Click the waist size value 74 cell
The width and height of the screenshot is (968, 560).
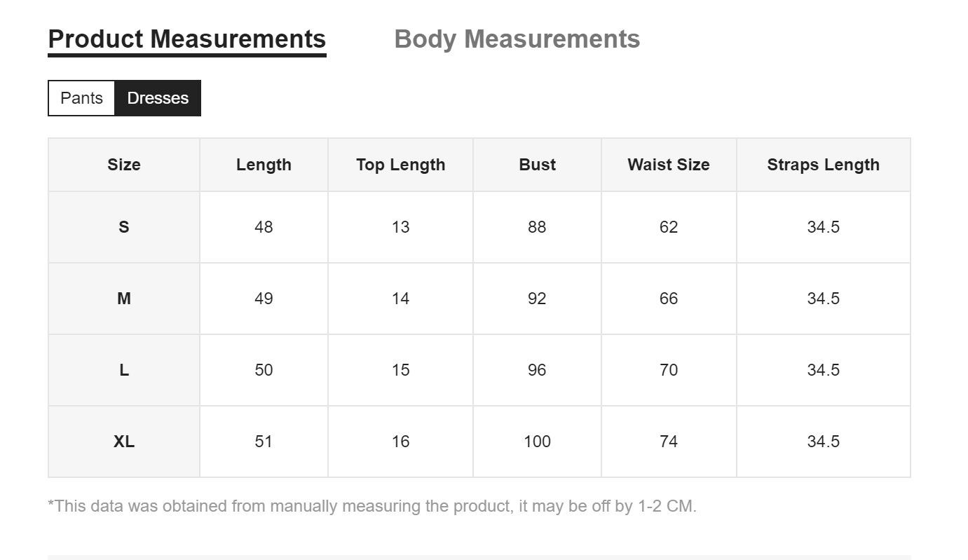[x=669, y=442]
